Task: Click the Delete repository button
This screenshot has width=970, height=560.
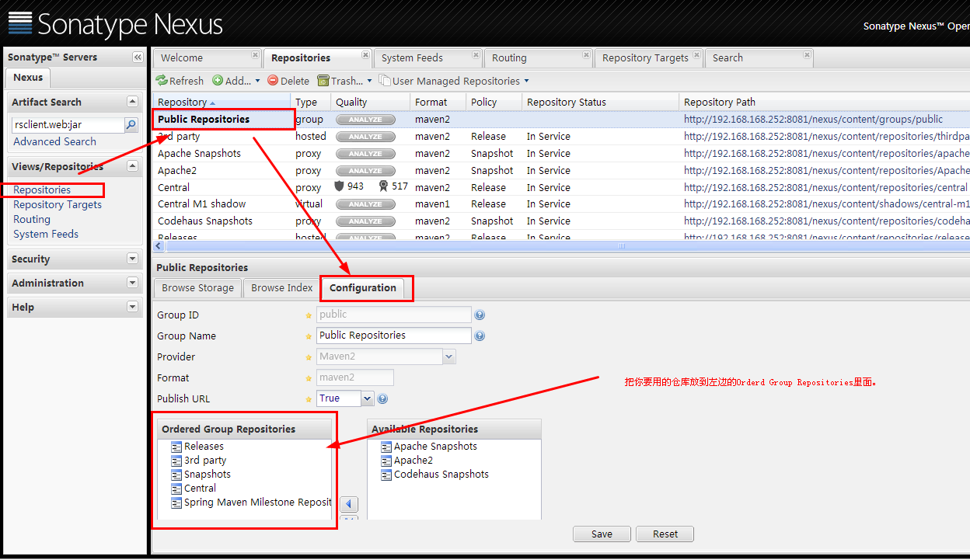Action: pyautogui.click(x=288, y=81)
